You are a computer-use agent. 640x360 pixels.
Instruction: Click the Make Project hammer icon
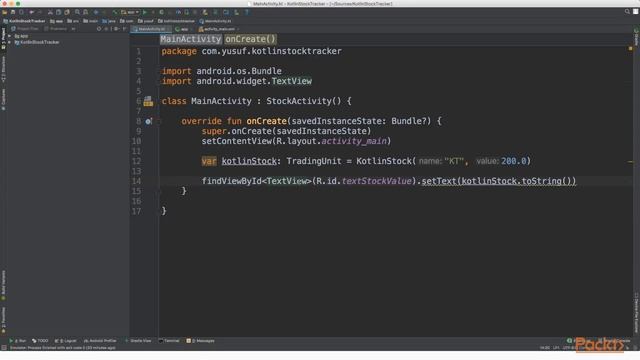[x=115, y=12]
